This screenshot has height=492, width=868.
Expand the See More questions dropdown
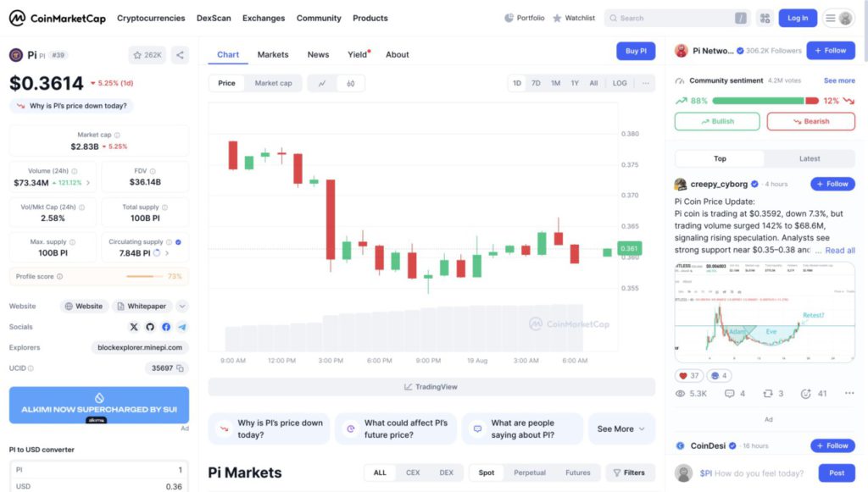point(621,428)
